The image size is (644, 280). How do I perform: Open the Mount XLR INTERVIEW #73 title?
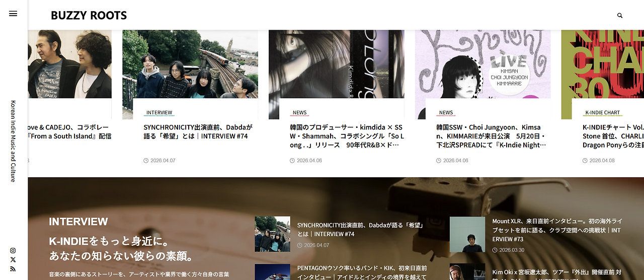coord(557,230)
